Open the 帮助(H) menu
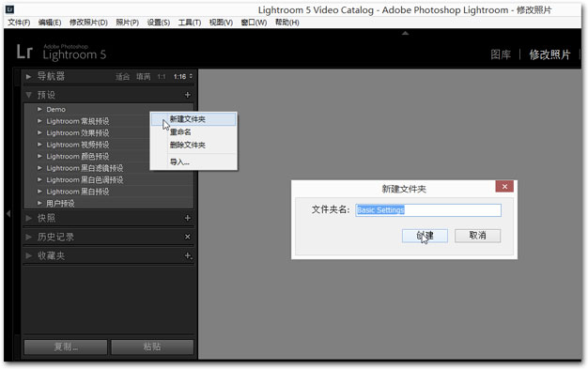This screenshot has height=369, width=588. [x=286, y=23]
